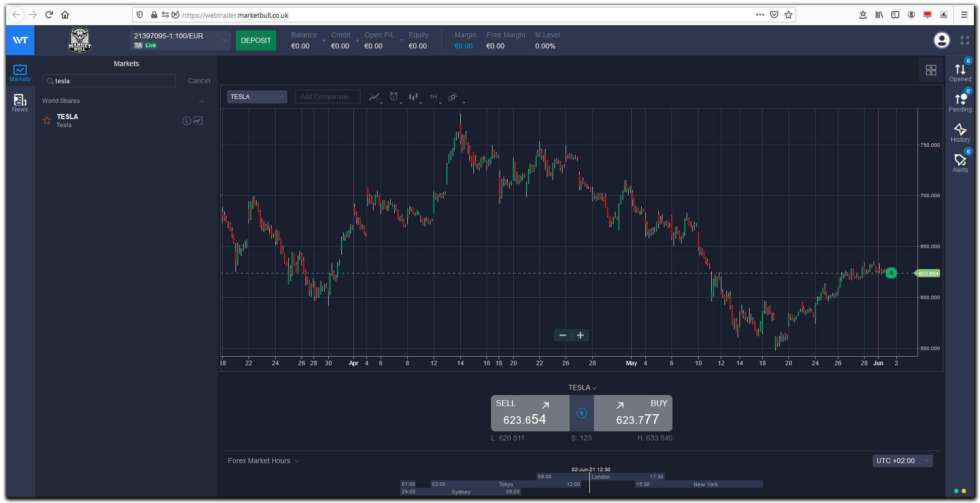The image size is (980, 503).
Task: Click the Sydney session bar
Action: click(x=460, y=492)
